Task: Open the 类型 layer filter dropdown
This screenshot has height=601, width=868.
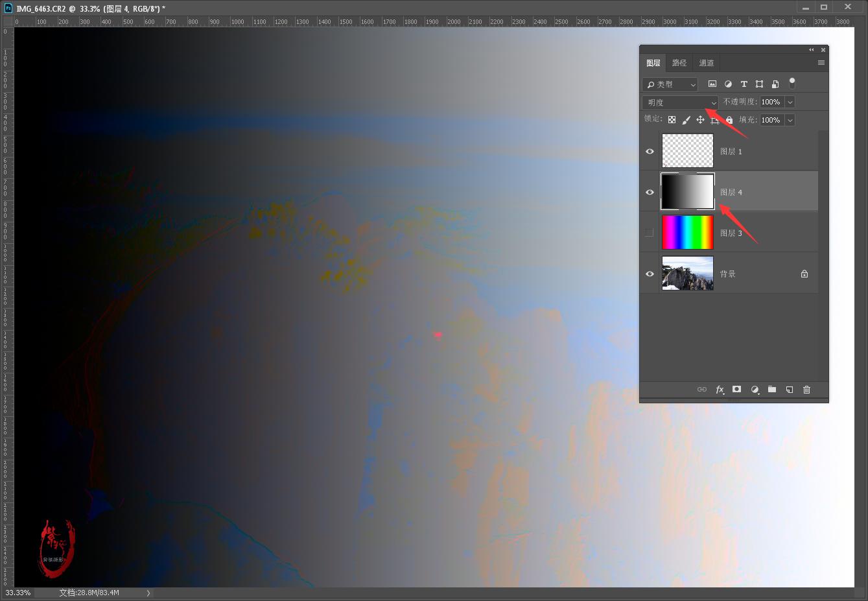Action: [670, 84]
